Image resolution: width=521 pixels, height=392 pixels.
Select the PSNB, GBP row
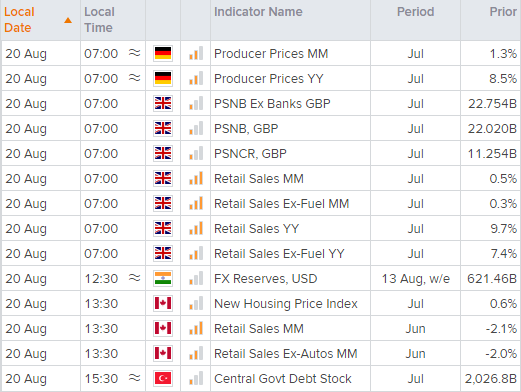click(x=261, y=128)
